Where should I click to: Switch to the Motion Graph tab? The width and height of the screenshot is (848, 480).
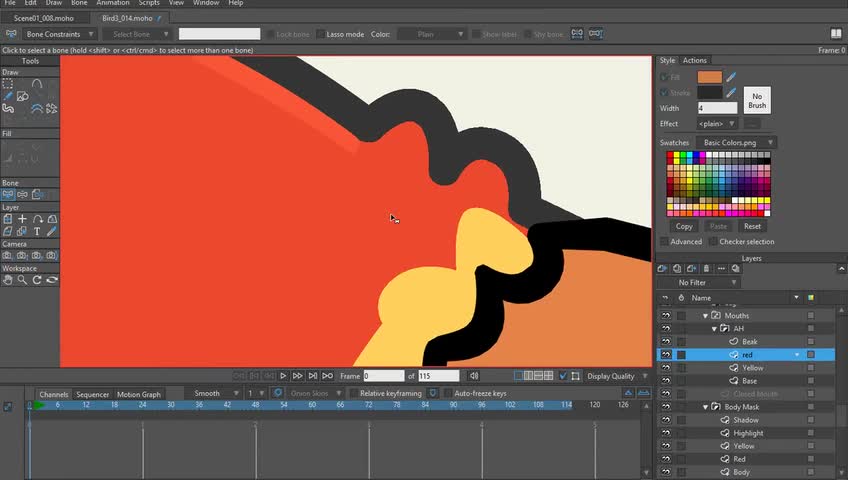[x=138, y=394]
